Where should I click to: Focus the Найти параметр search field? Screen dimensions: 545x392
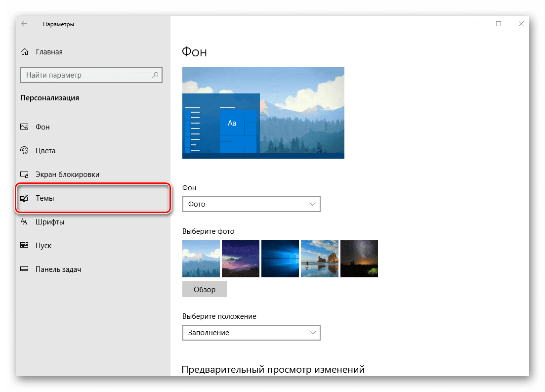91,75
